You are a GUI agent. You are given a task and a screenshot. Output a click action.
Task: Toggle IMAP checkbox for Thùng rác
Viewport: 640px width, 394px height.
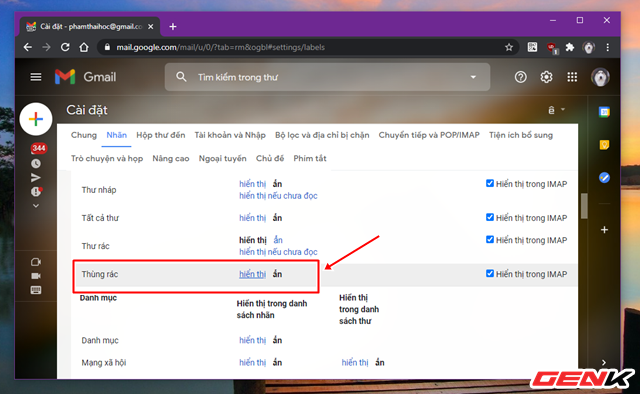(x=490, y=274)
